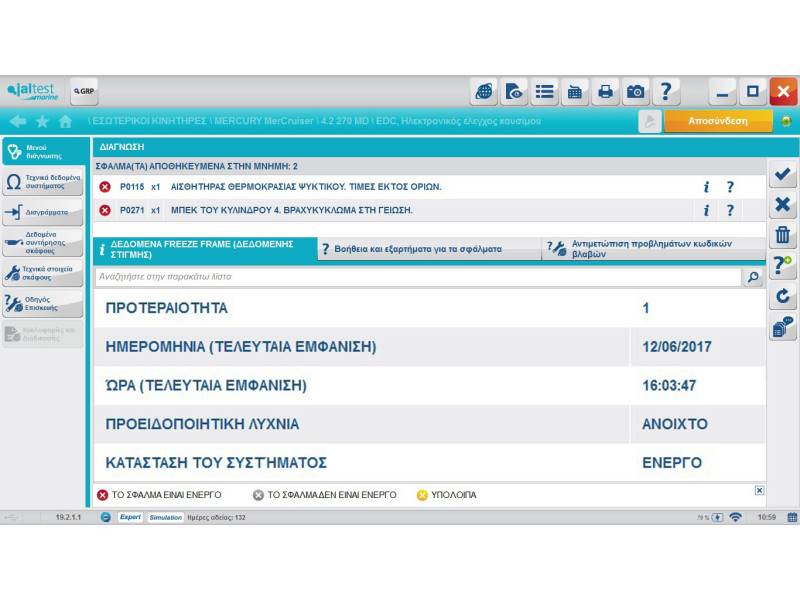Click the printer icon in top toolbar
The width and height of the screenshot is (800, 600).
(605, 92)
